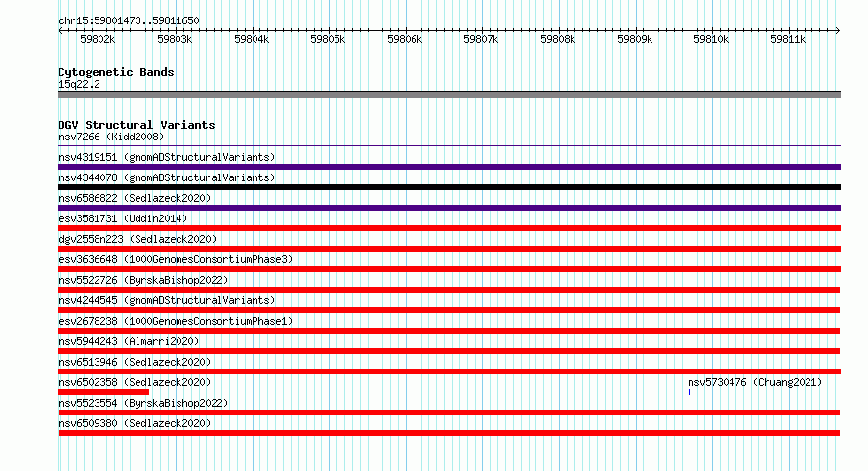Image resolution: width=868 pixels, height=471 pixels.
Task: Open nsv5730476 (Chuang2021) label
Action: coord(755,382)
